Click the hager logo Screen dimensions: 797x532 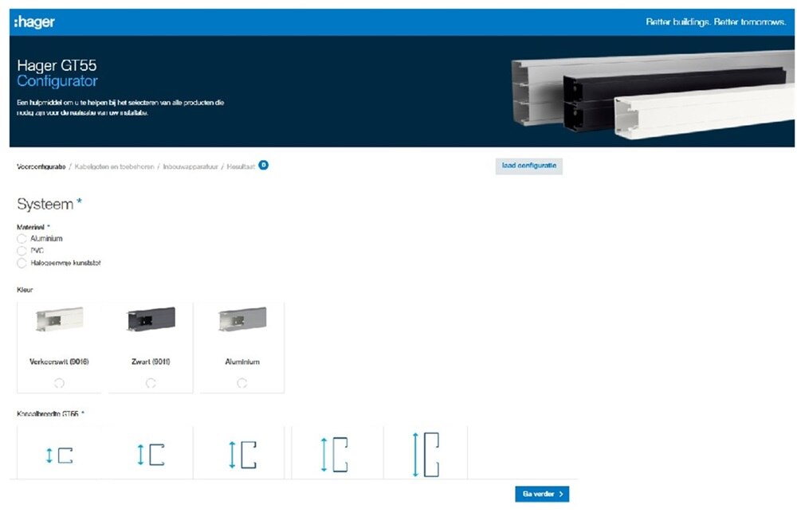tap(34, 22)
